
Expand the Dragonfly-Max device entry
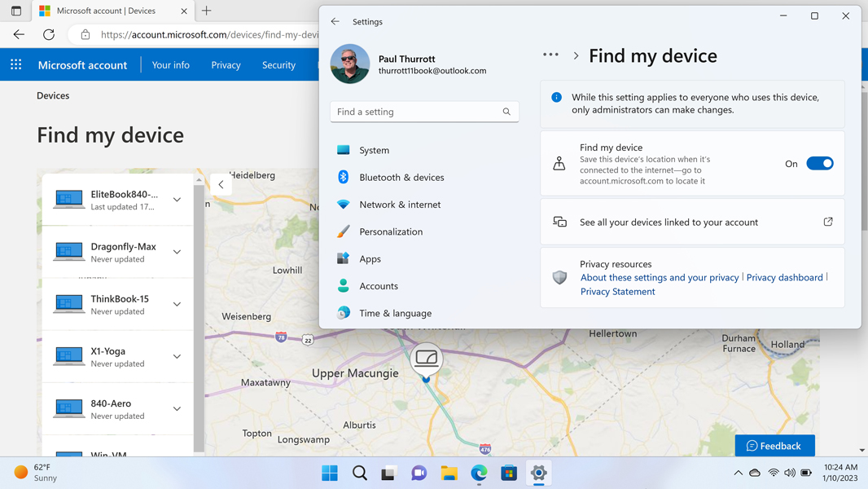pos(178,252)
